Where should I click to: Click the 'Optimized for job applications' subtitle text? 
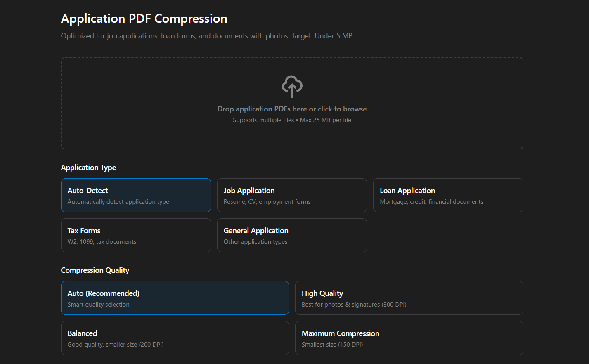[206, 36]
